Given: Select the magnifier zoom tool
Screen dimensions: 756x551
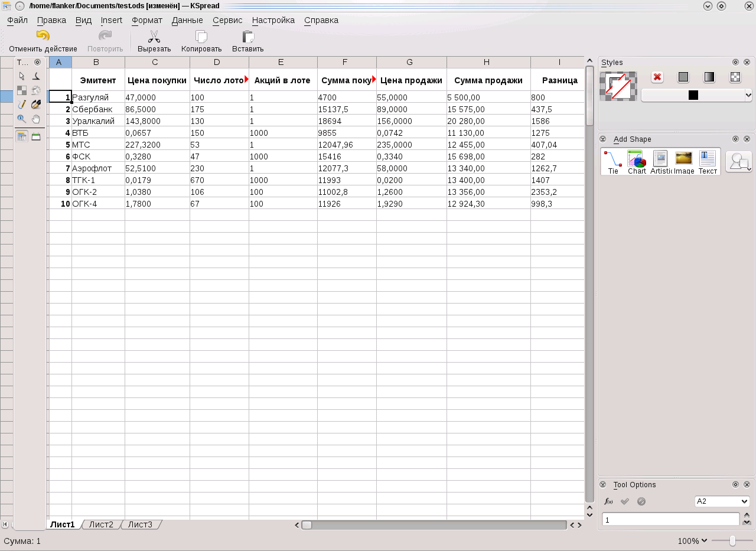Looking at the screenshot, I should [x=22, y=119].
